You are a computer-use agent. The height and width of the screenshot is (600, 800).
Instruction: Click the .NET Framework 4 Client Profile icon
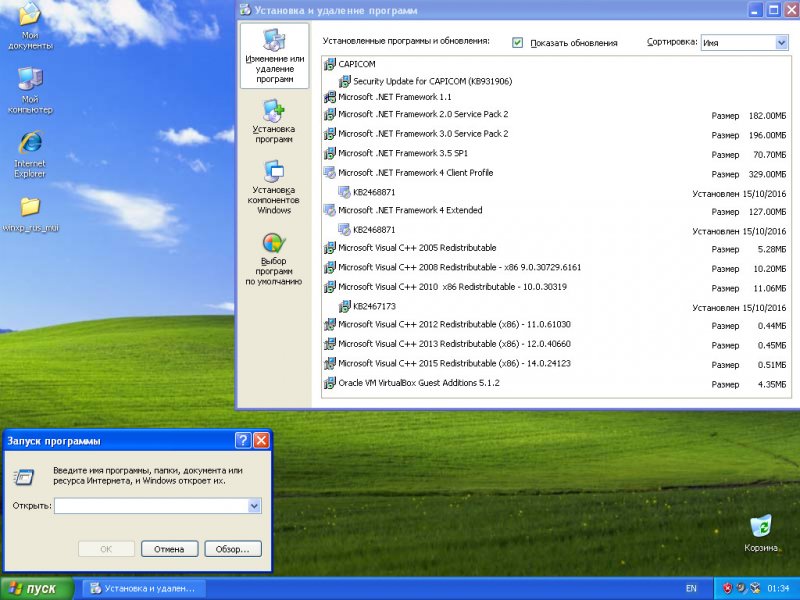tap(330, 172)
